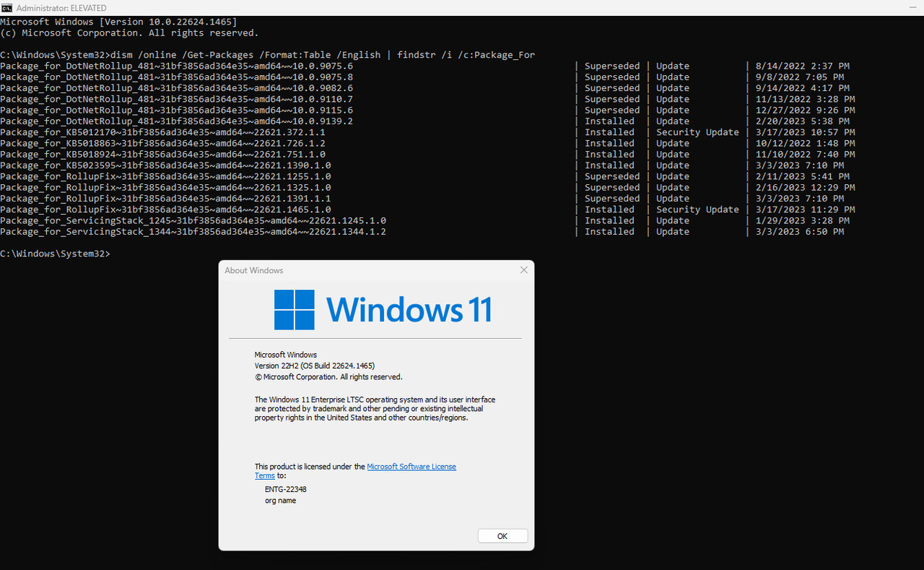Click the command prompt icon in title bar
The image size is (924, 570).
pyautogui.click(x=7, y=7)
